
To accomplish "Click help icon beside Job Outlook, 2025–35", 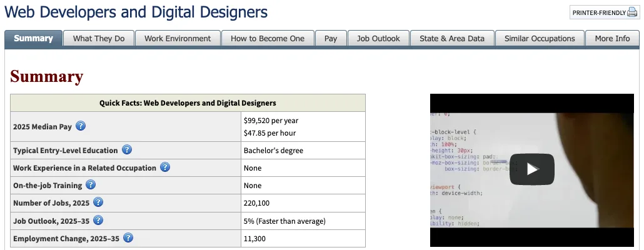I will [98, 221].
